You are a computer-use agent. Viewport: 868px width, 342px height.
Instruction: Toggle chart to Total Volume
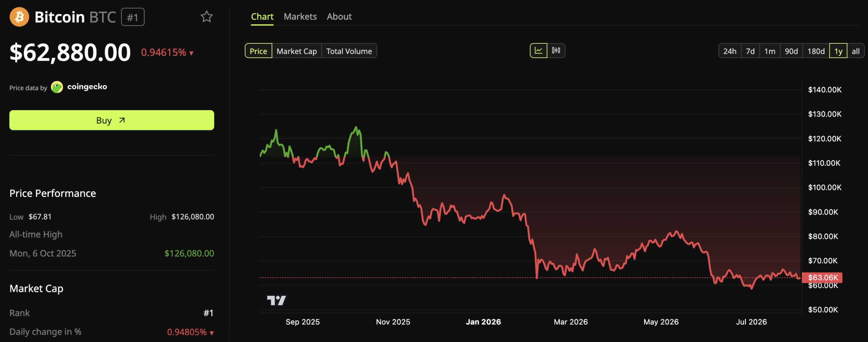[x=349, y=51]
